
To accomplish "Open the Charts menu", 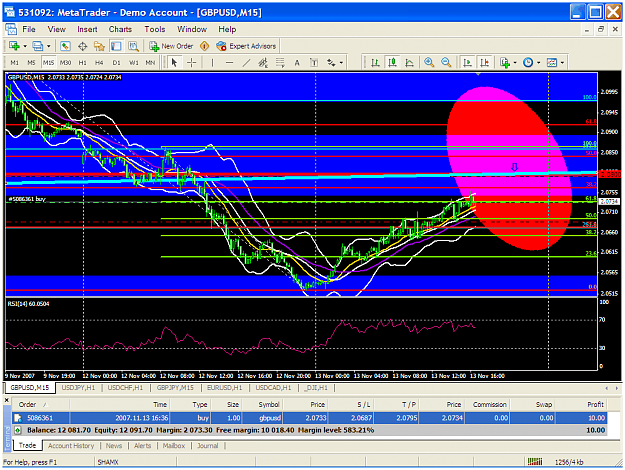I will [x=120, y=29].
